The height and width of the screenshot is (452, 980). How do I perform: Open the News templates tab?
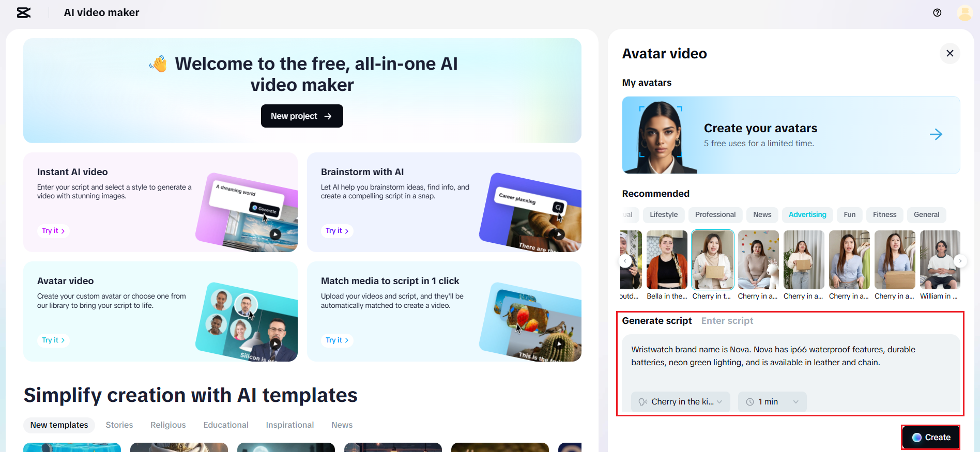tap(342, 425)
